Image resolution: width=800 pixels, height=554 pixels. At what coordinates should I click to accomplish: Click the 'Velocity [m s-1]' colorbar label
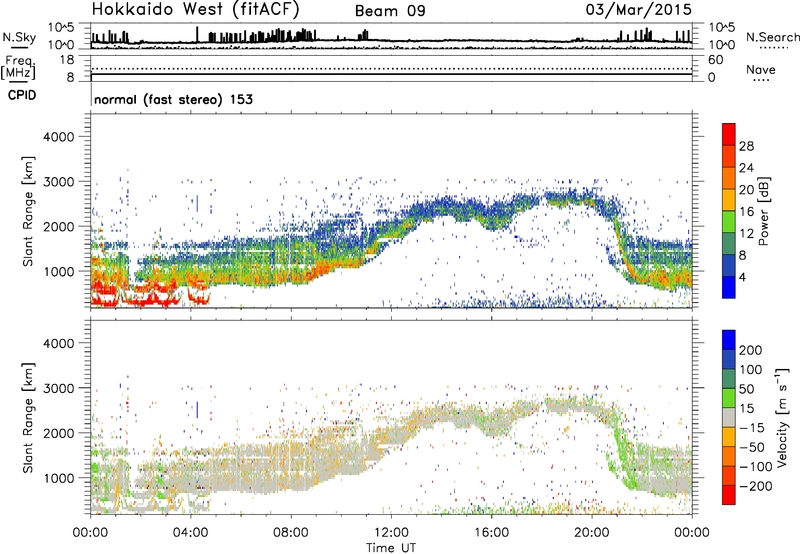click(781, 417)
